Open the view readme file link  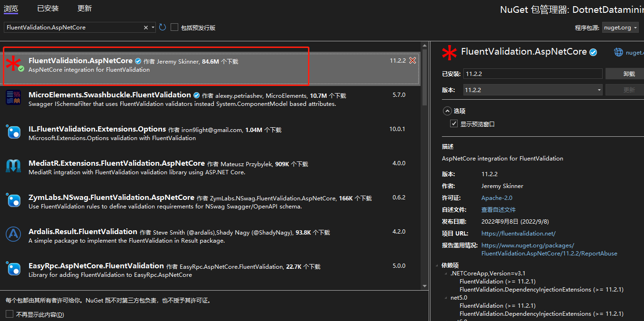coord(498,210)
